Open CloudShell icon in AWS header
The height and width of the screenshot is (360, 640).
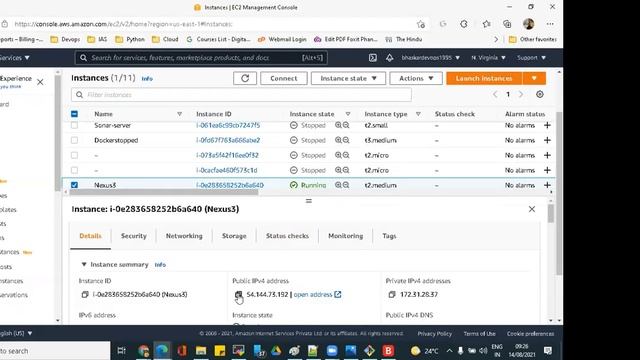(x=373, y=58)
